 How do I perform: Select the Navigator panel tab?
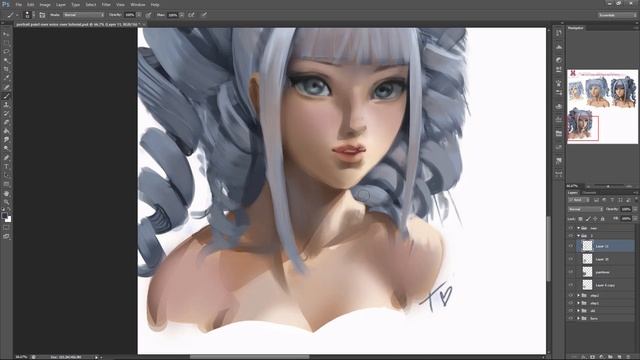(x=576, y=28)
